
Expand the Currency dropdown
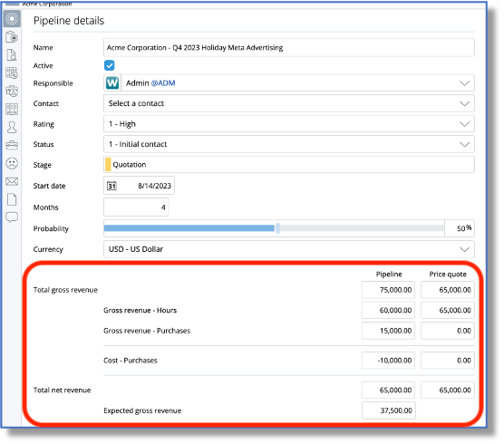288,249
